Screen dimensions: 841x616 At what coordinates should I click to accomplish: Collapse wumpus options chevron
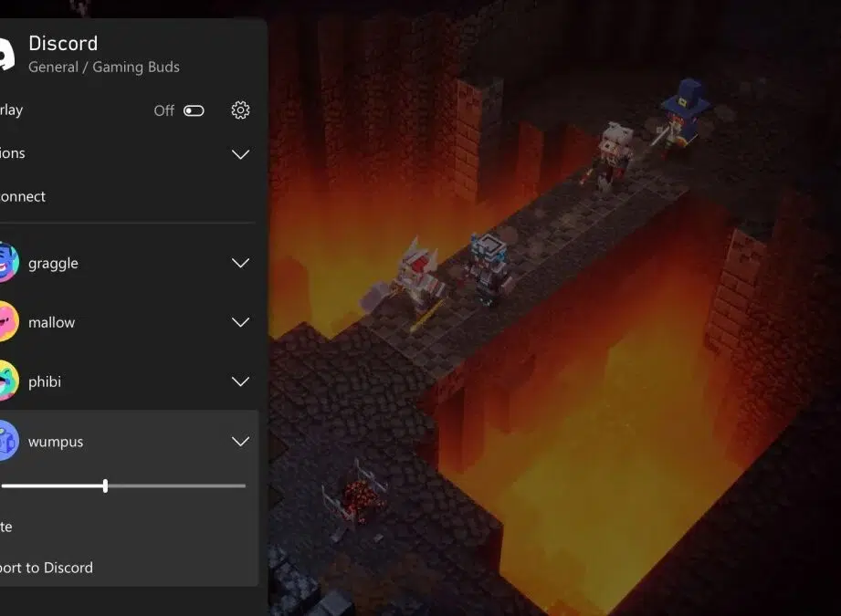(x=240, y=441)
